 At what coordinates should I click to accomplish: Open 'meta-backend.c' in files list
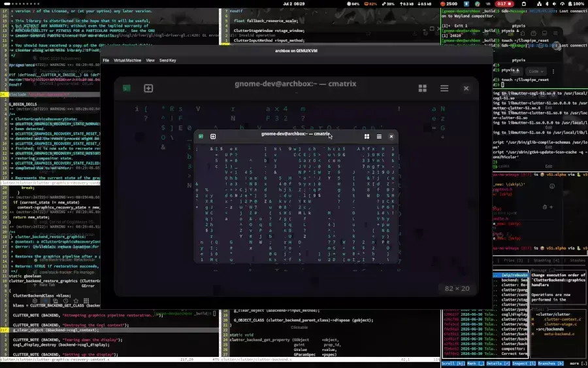click(x=559, y=334)
